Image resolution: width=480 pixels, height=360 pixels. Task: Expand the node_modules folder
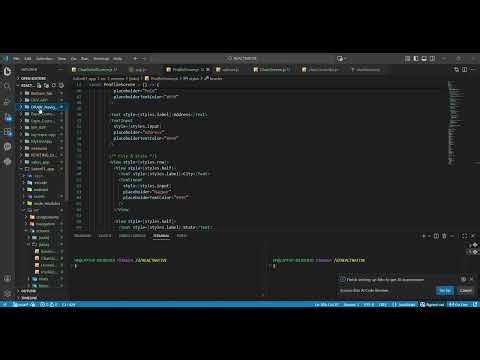pyautogui.click(x=43, y=203)
